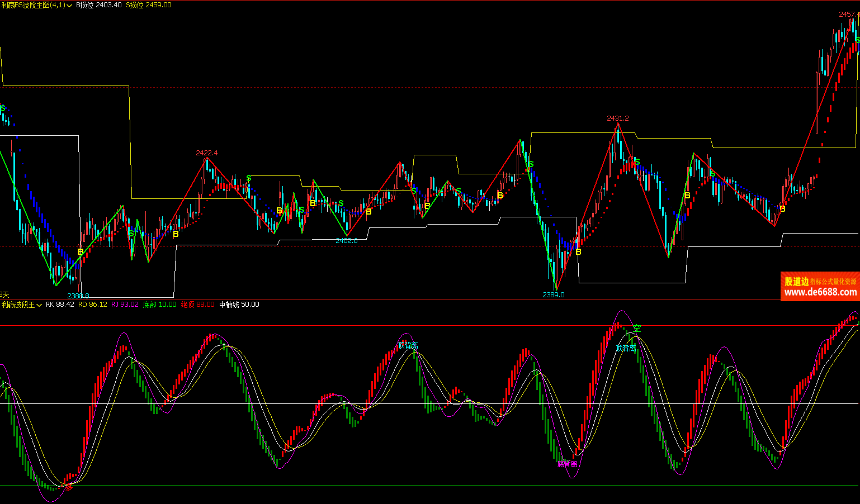Select the 2422.4 peak price label
The image size is (860, 504).
[206, 153]
